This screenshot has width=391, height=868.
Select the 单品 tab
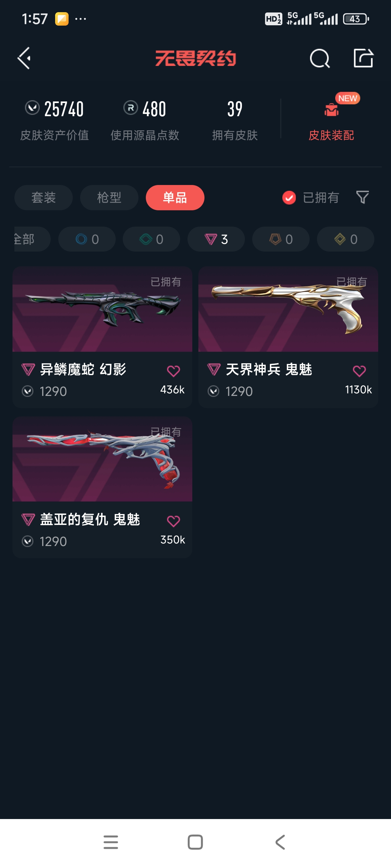coord(175,197)
